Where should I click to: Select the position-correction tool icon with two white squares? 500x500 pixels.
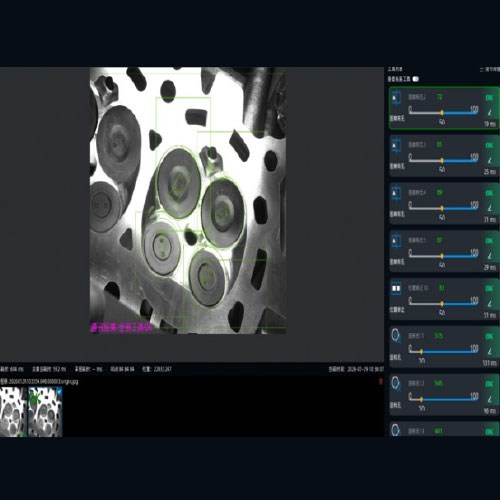[396, 288]
